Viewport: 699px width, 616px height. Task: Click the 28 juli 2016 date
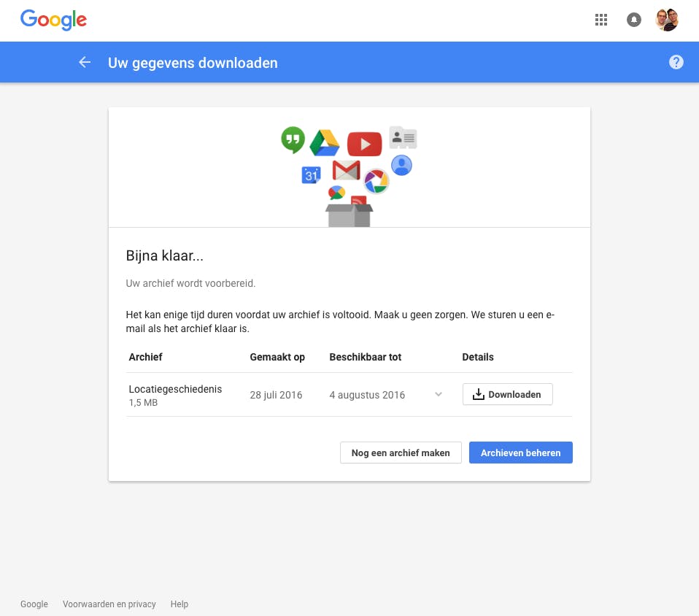coord(276,395)
